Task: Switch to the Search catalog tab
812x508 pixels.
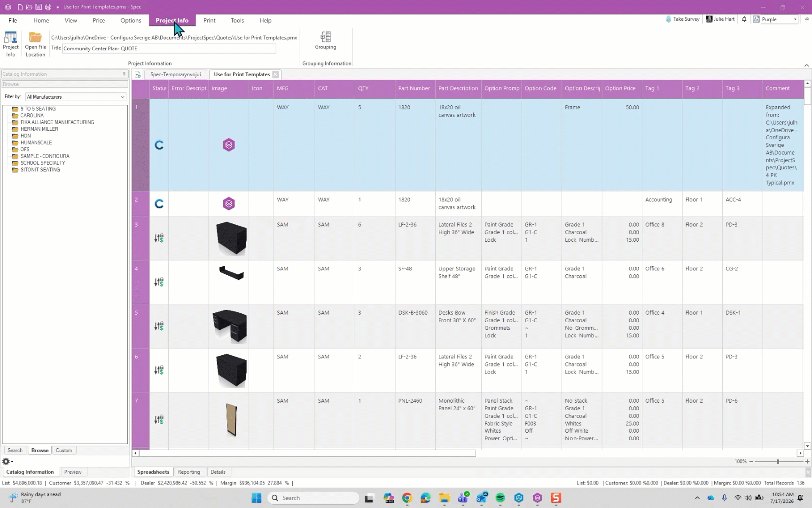Action: coord(15,450)
